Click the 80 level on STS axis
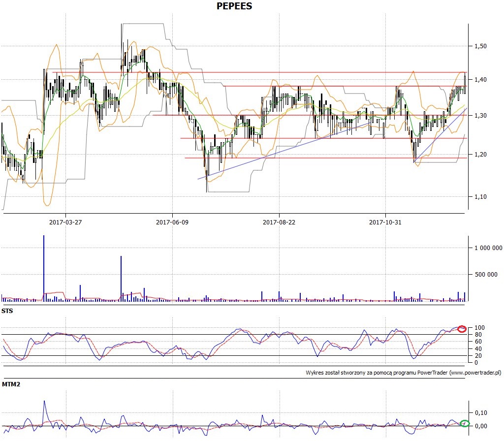This screenshot has height=441, width=504. tap(478, 335)
